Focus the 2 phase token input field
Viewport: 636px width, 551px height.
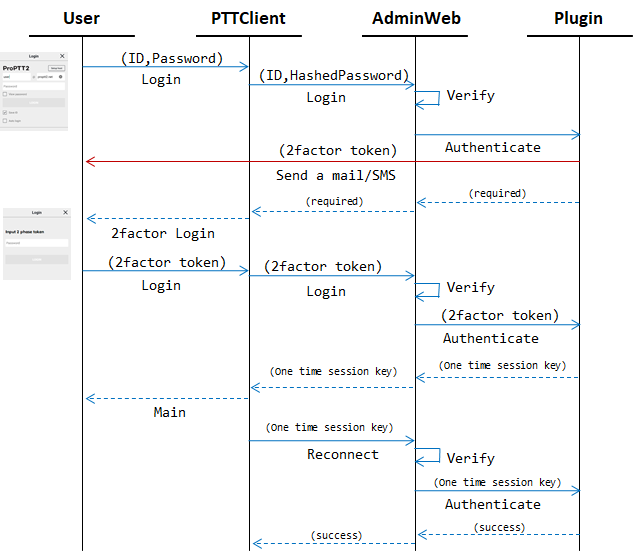point(36,242)
